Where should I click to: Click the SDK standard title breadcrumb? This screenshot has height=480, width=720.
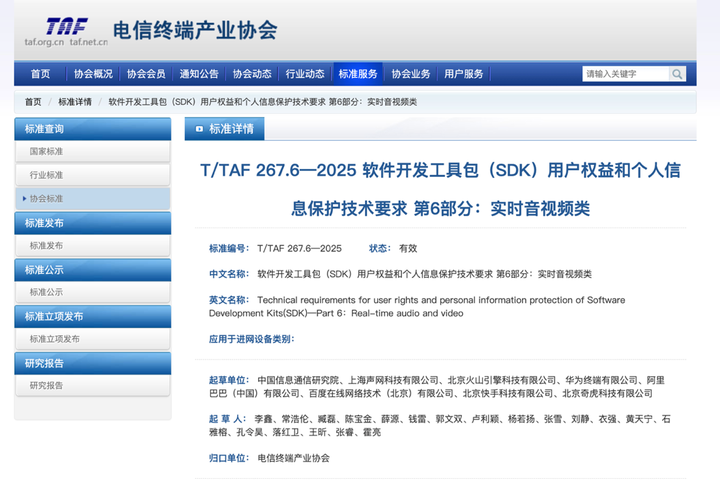(263, 102)
